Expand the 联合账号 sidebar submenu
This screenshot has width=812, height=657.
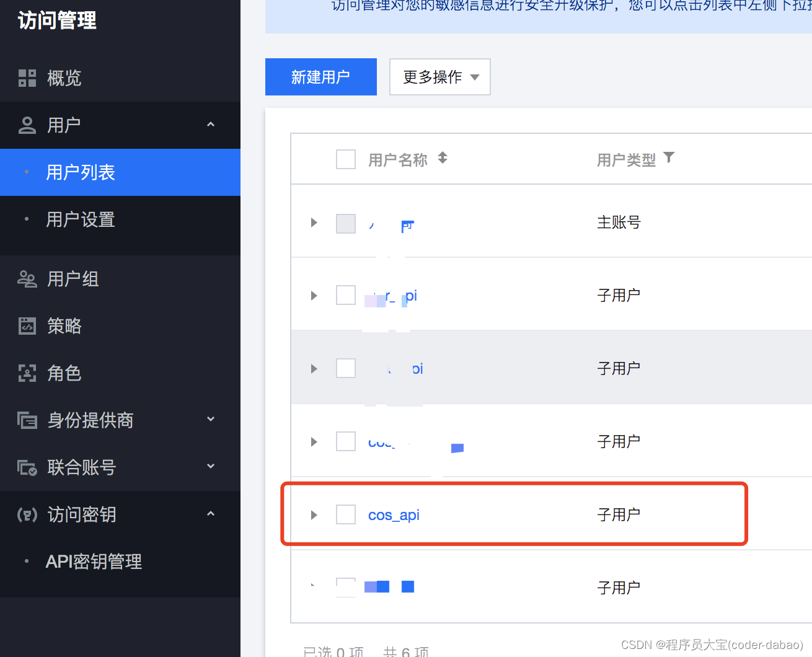pyautogui.click(x=211, y=466)
